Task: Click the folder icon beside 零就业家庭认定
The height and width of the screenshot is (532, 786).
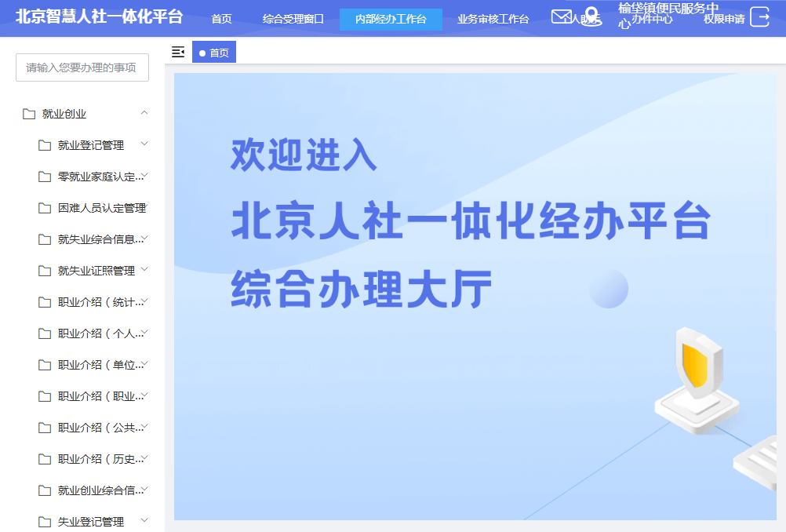Action: click(45, 176)
